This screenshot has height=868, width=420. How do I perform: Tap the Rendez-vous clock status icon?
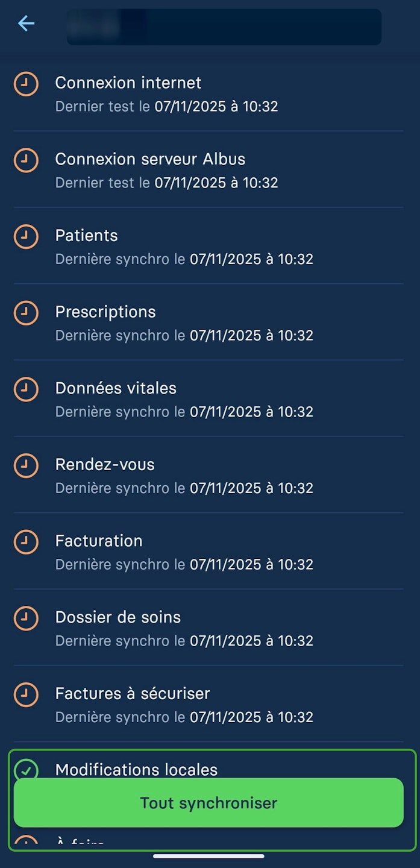(26, 466)
